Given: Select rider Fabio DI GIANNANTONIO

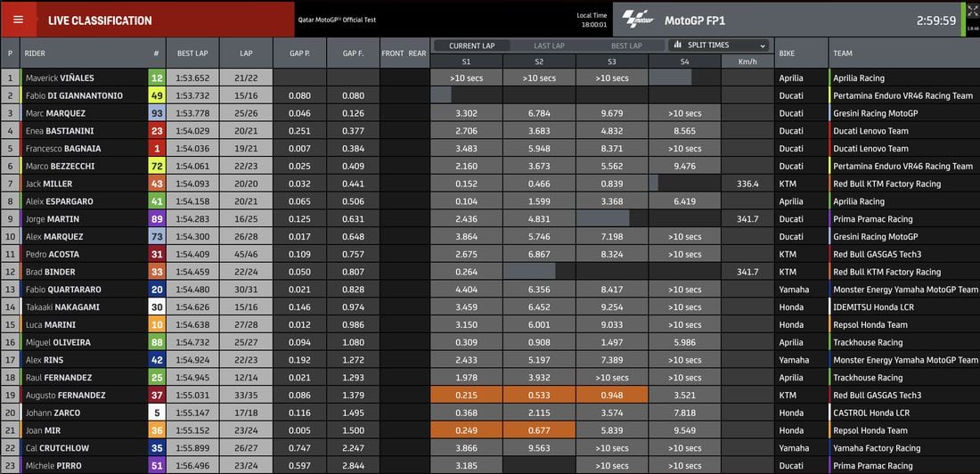Looking at the screenshot, I should tap(74, 95).
